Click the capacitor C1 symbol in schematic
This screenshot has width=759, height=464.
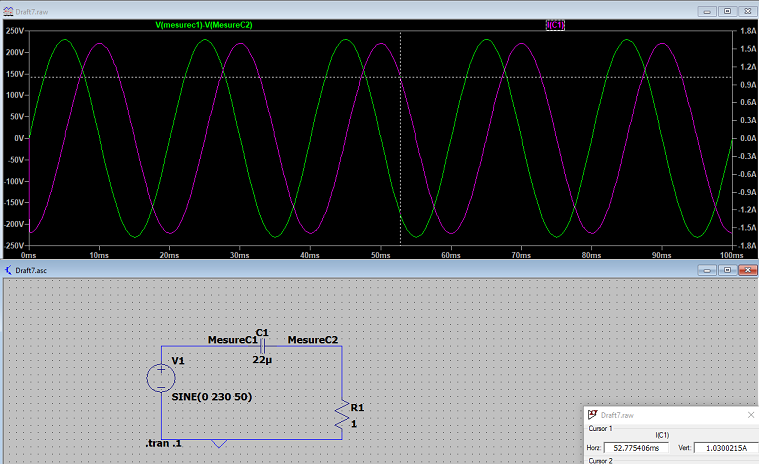263,345
